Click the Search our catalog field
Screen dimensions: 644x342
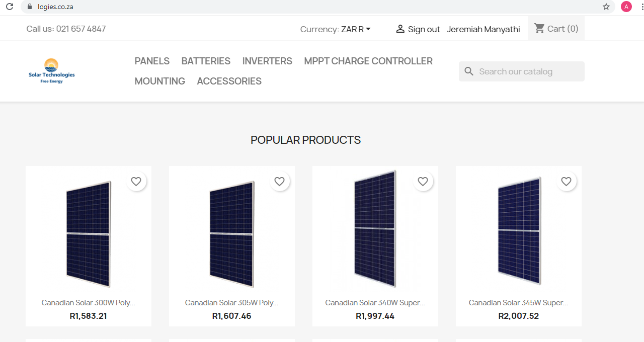click(528, 71)
